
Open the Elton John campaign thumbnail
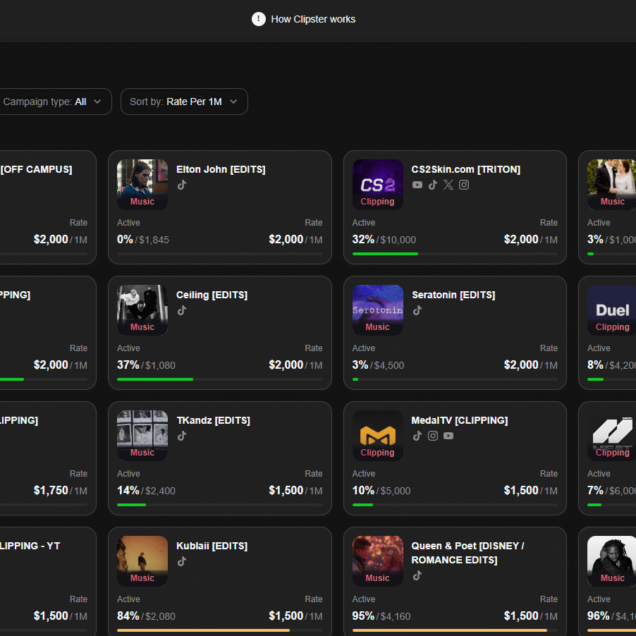tap(142, 184)
